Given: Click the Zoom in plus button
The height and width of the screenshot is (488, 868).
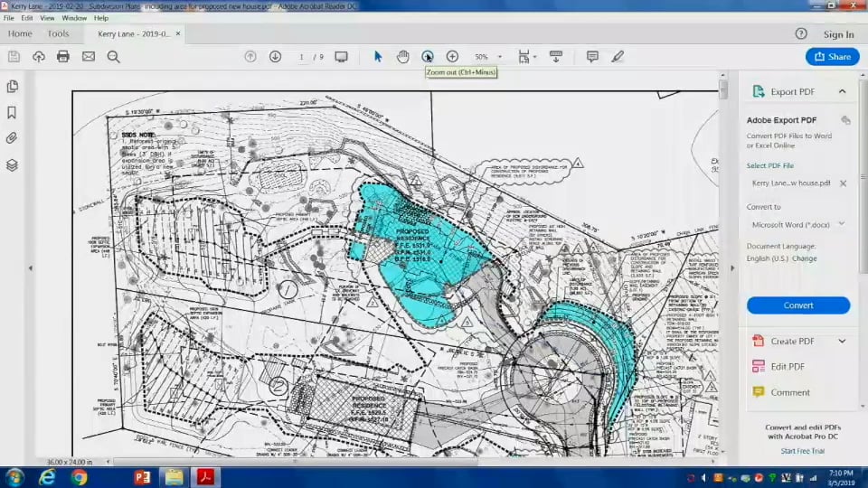Looking at the screenshot, I should [x=452, y=56].
